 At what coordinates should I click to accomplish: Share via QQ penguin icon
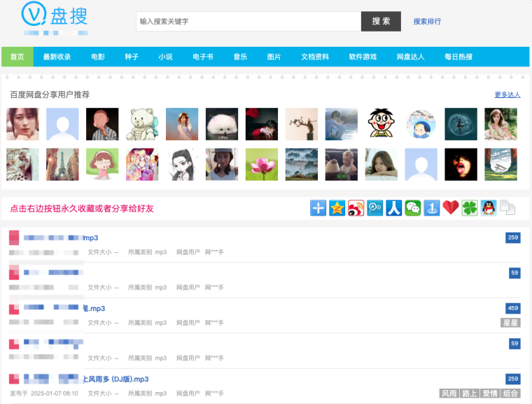click(x=489, y=208)
